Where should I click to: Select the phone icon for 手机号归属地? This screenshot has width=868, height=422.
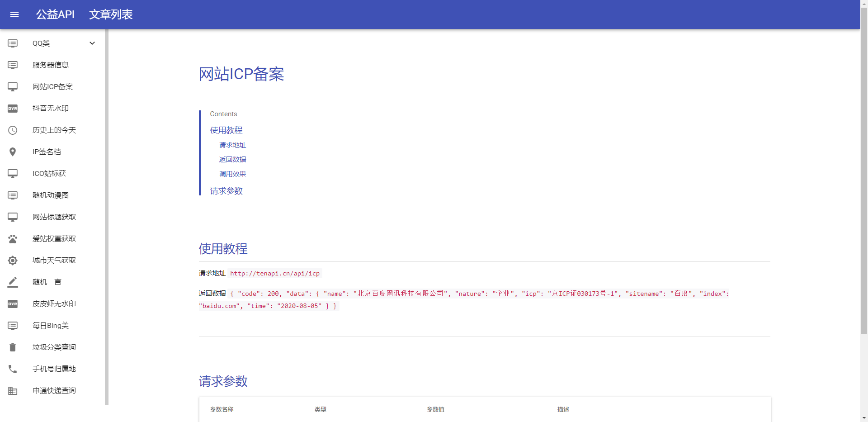click(x=12, y=369)
